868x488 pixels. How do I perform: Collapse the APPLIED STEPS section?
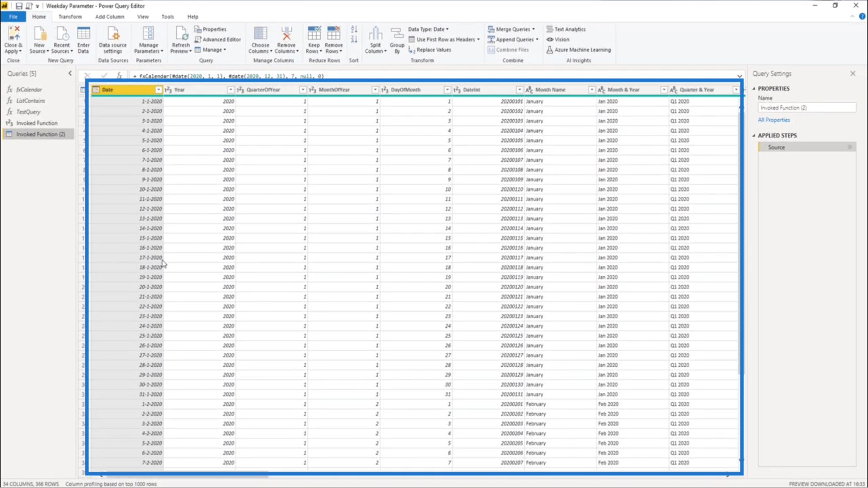point(754,136)
